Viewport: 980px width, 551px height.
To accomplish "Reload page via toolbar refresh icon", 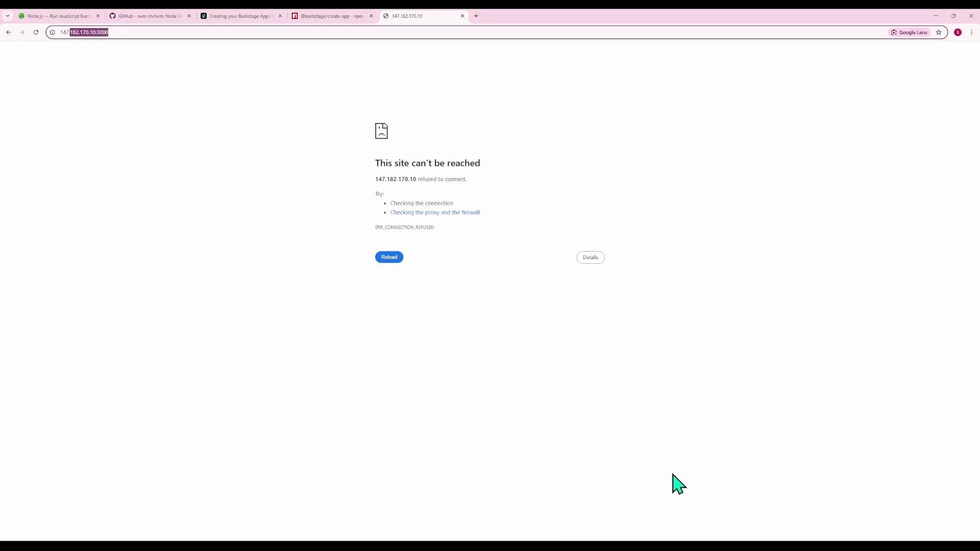I will click(x=36, y=32).
